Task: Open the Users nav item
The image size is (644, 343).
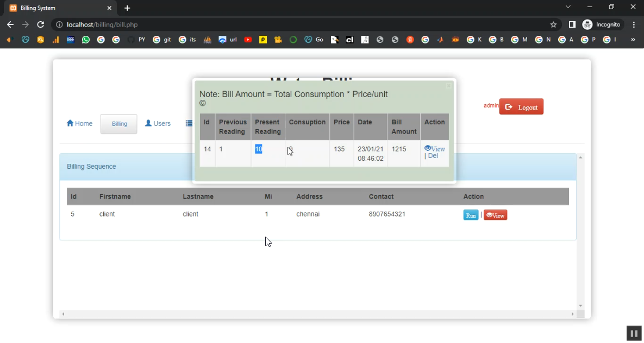Action: pyautogui.click(x=158, y=124)
